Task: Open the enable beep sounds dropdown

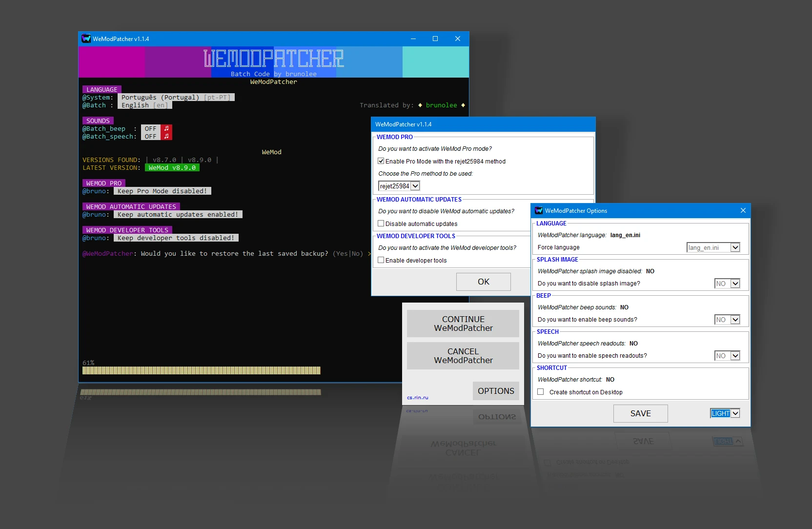Action: point(735,320)
